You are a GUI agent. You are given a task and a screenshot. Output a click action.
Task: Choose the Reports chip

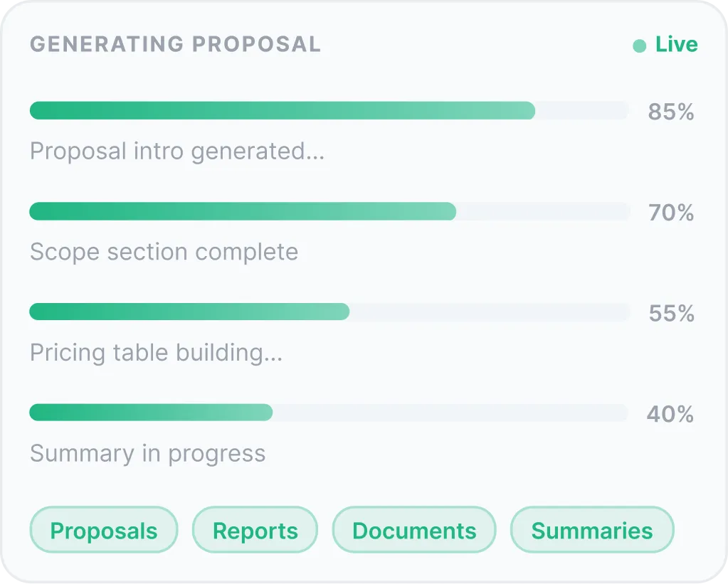pos(255,530)
